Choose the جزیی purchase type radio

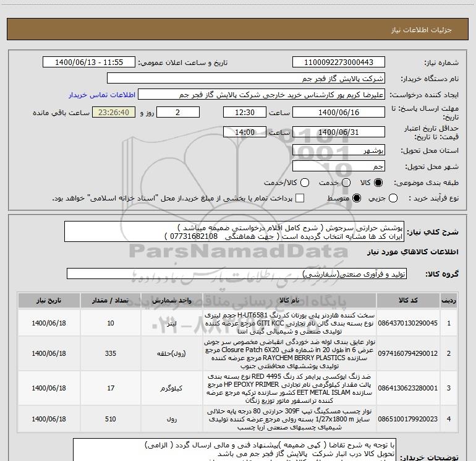pos(393,199)
